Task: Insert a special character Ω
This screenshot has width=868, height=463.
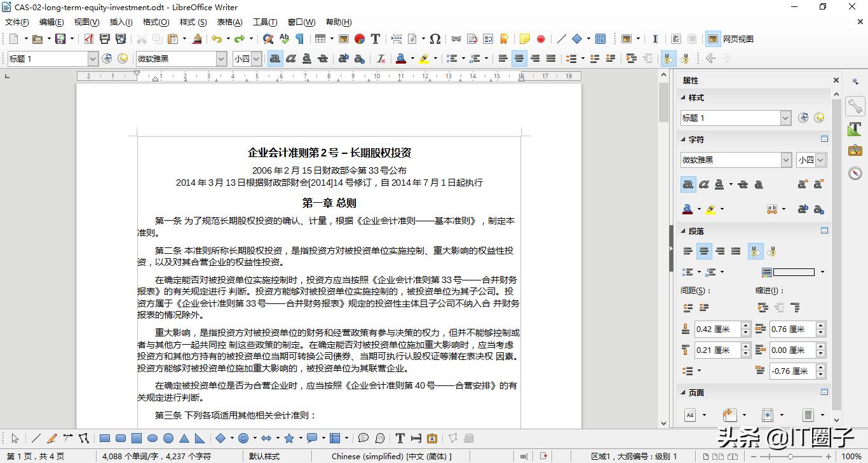Action: [x=435, y=39]
